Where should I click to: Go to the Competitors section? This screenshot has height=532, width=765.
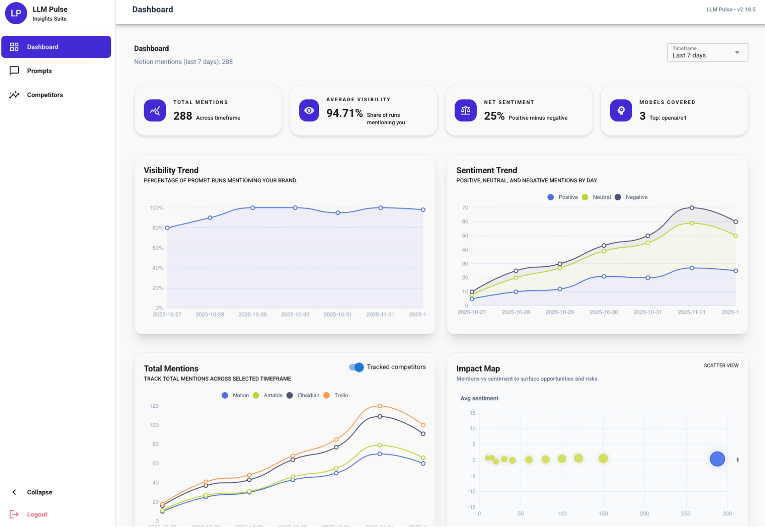(45, 95)
